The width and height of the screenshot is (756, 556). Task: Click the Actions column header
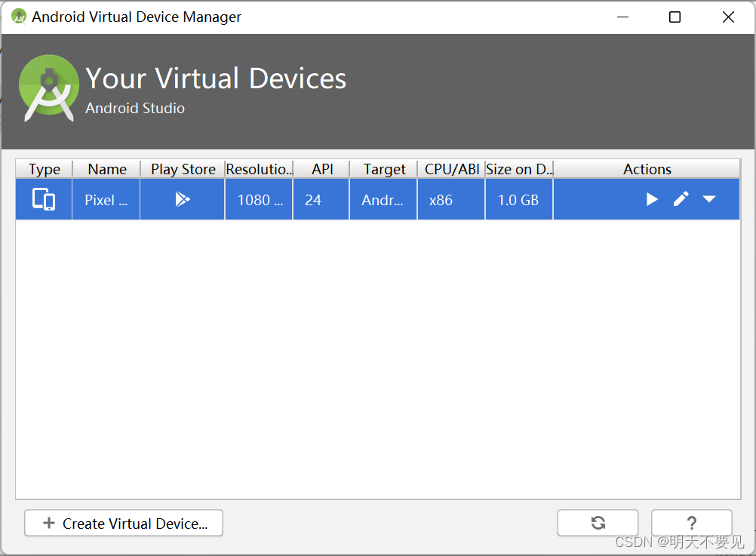tap(647, 169)
